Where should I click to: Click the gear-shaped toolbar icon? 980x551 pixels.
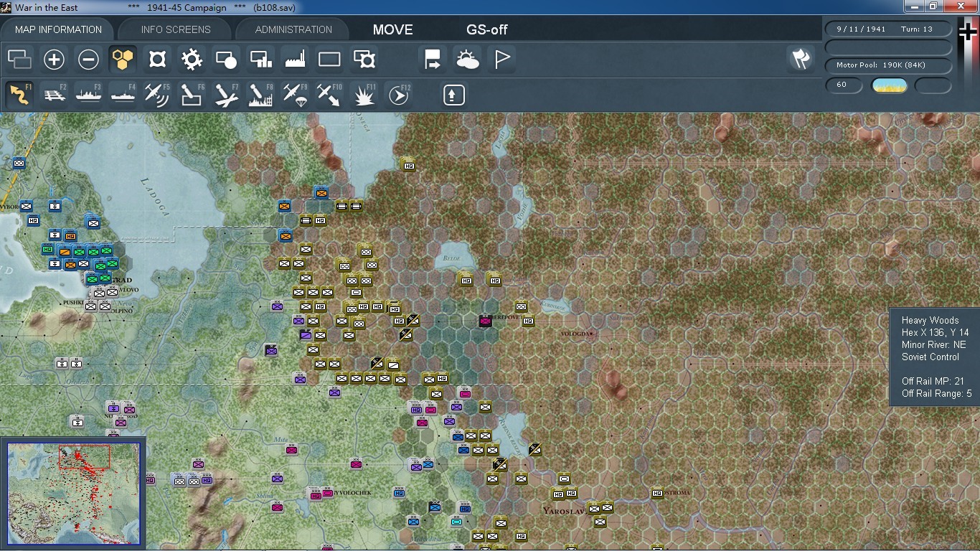(192, 60)
